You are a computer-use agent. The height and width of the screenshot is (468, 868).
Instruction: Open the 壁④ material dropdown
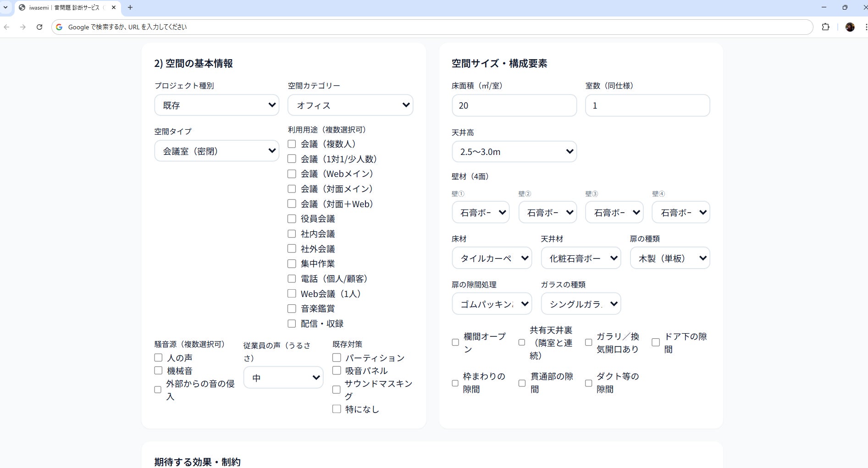[x=681, y=212]
